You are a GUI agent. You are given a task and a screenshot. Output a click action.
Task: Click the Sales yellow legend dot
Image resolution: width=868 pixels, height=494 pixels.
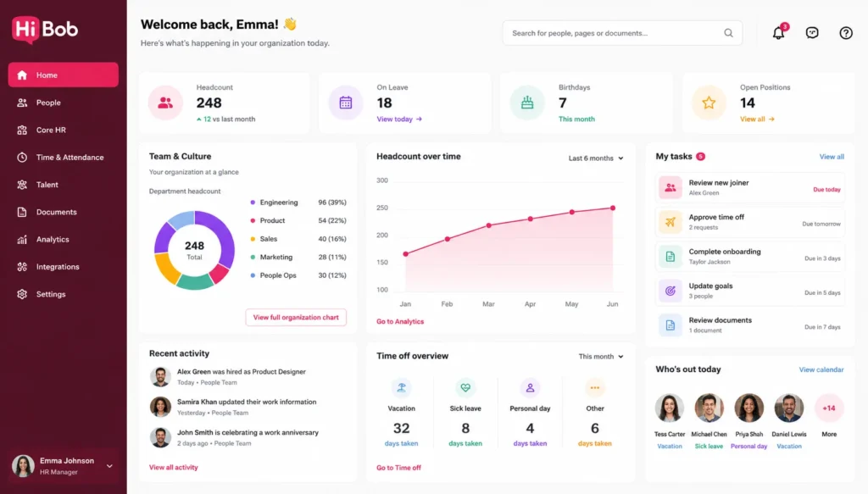[253, 239]
